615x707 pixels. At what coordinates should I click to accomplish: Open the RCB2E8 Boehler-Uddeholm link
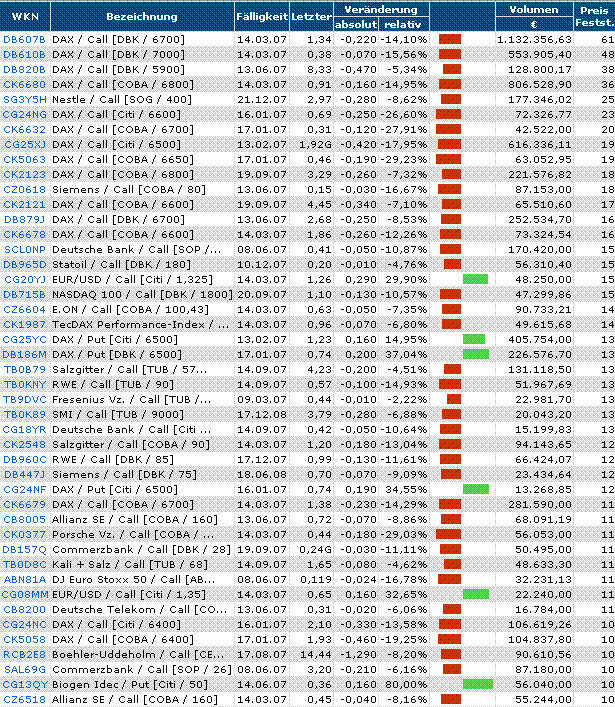[25, 655]
